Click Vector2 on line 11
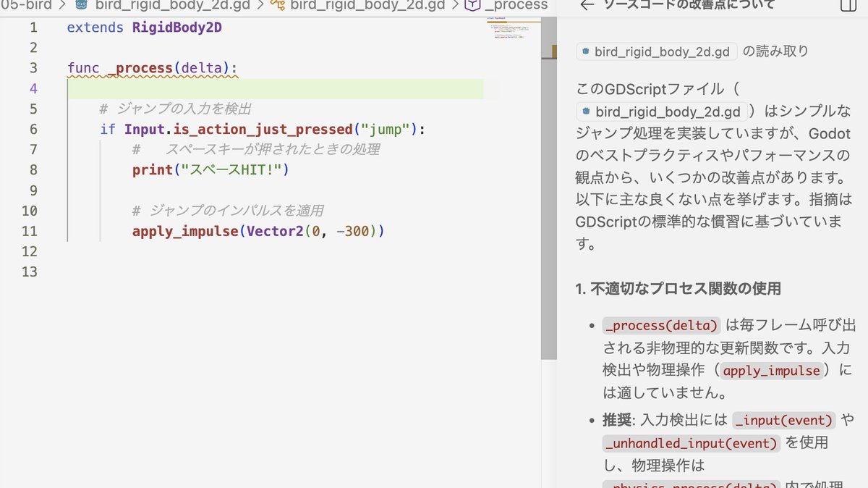Viewport: 868px width, 488px height. coord(274,232)
